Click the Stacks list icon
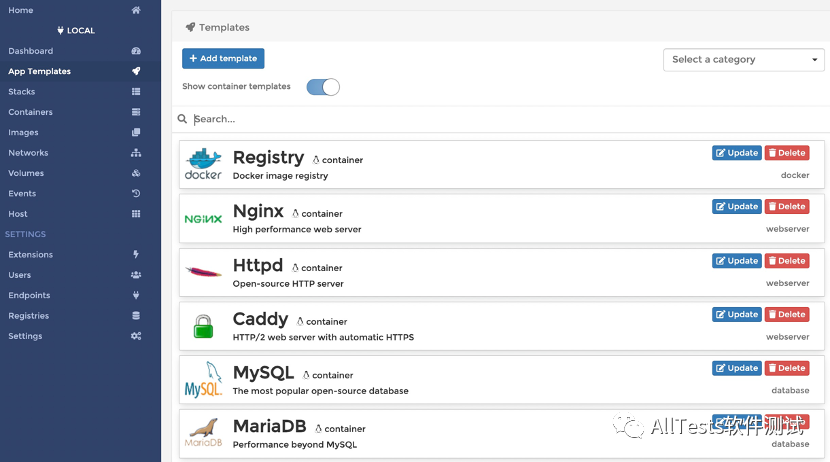Viewport: 830px width, 462px height. pyautogui.click(x=136, y=92)
